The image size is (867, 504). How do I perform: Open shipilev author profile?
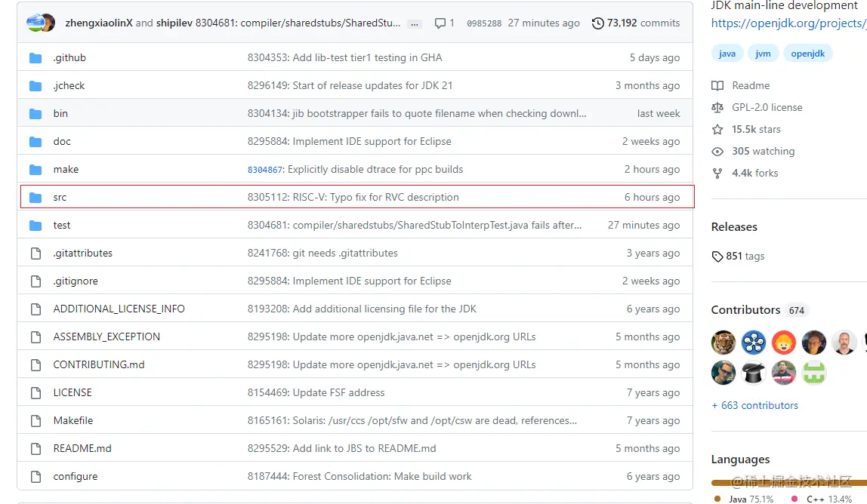(x=174, y=23)
